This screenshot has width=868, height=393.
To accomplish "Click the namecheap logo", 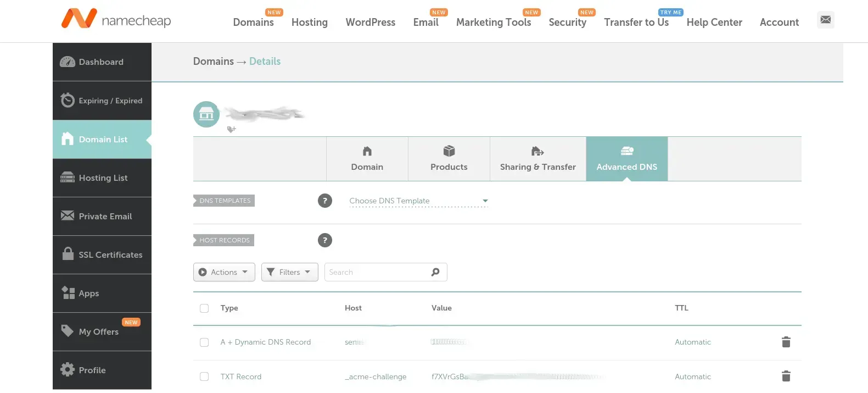I will pyautogui.click(x=116, y=19).
